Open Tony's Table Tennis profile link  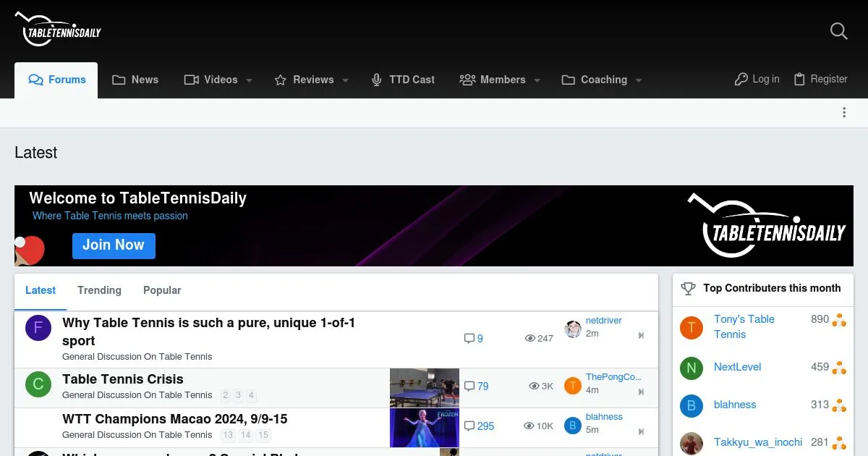point(744,326)
